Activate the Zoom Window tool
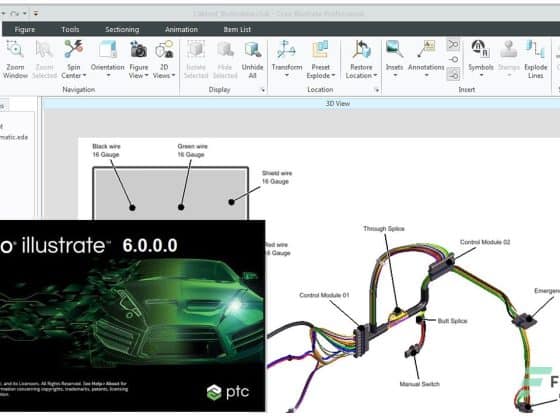This screenshot has height=420, width=560. pos(15,59)
